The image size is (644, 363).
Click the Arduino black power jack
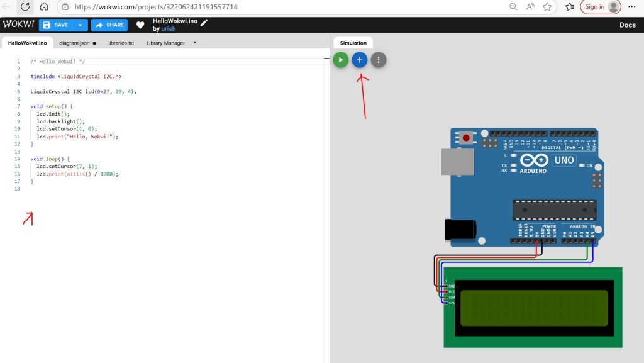[460, 230]
